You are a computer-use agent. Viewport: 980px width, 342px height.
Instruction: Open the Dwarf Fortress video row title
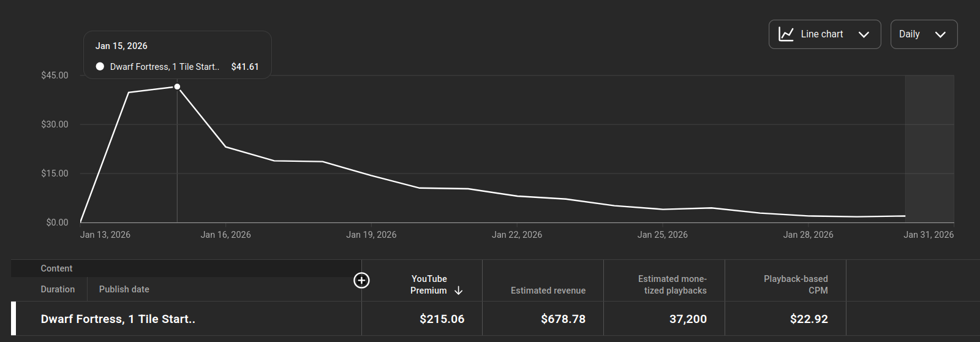pyautogui.click(x=118, y=319)
